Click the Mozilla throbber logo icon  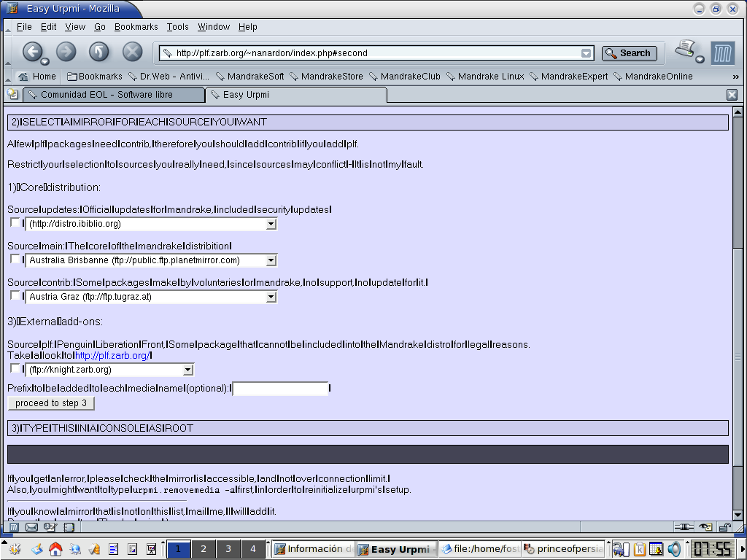point(723,52)
